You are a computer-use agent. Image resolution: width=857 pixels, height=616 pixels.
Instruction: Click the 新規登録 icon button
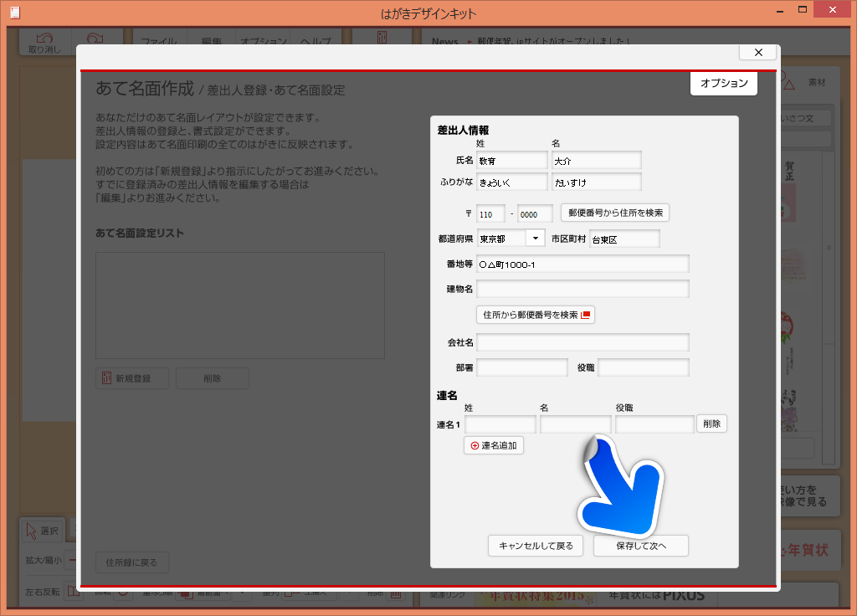[106, 378]
